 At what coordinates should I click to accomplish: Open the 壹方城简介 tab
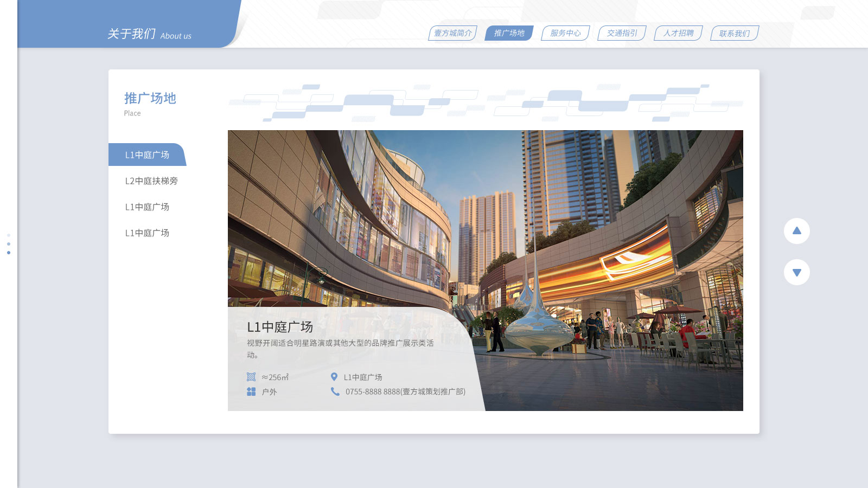(453, 33)
